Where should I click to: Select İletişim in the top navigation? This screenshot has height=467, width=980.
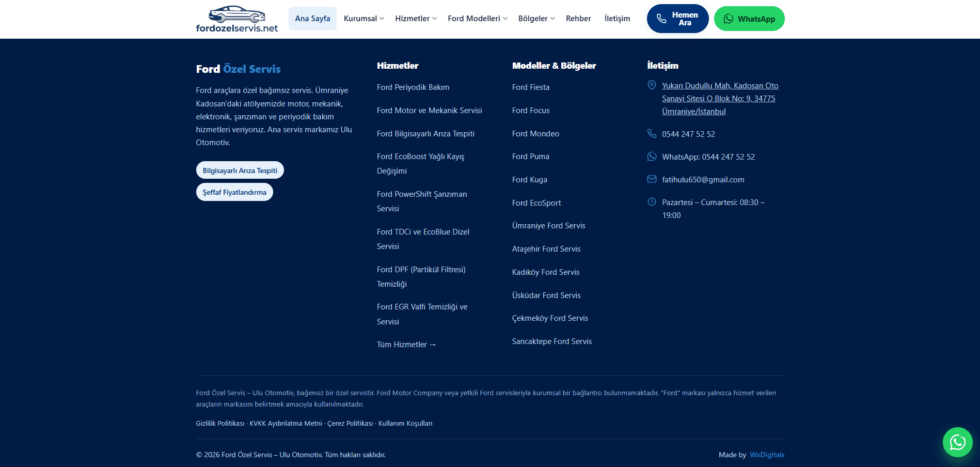click(617, 19)
